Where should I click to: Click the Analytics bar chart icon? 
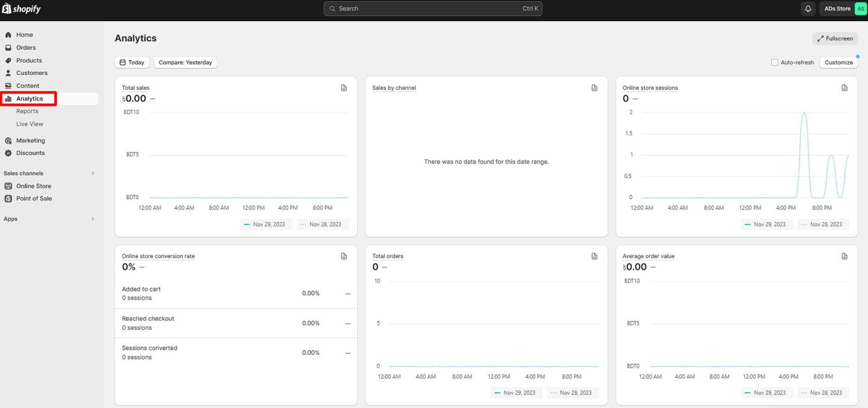coord(9,99)
